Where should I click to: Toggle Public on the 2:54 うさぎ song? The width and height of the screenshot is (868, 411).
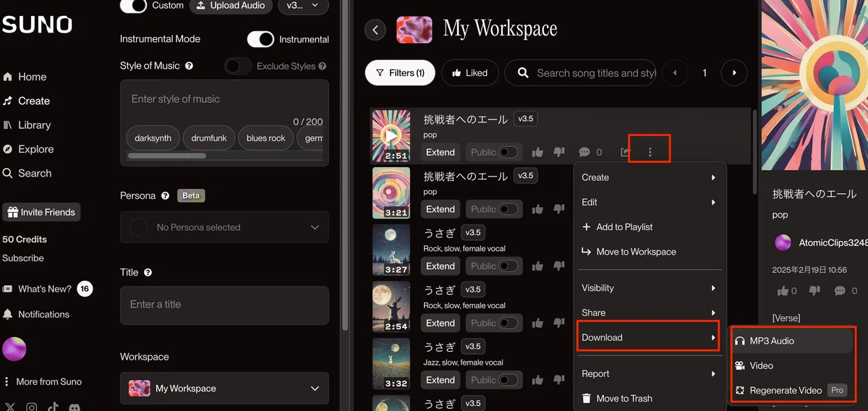pos(509,323)
